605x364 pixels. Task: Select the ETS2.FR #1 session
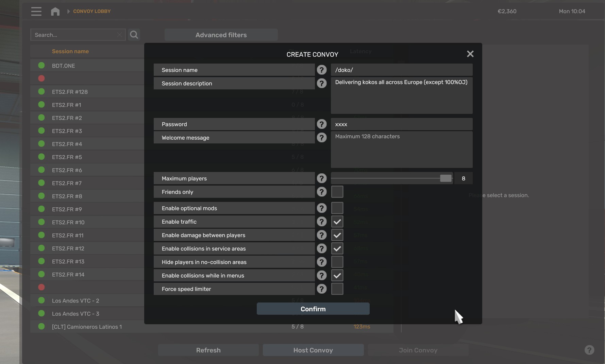tap(87, 105)
